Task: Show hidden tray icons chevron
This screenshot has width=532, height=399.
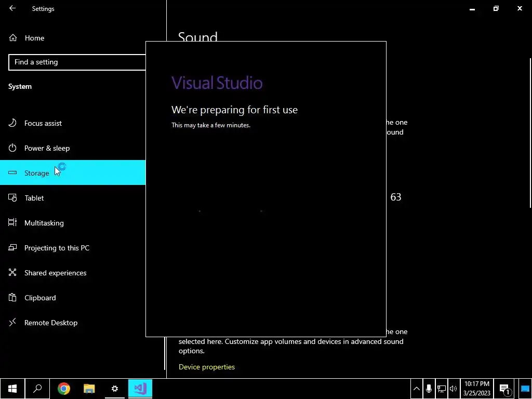Action: (417, 389)
